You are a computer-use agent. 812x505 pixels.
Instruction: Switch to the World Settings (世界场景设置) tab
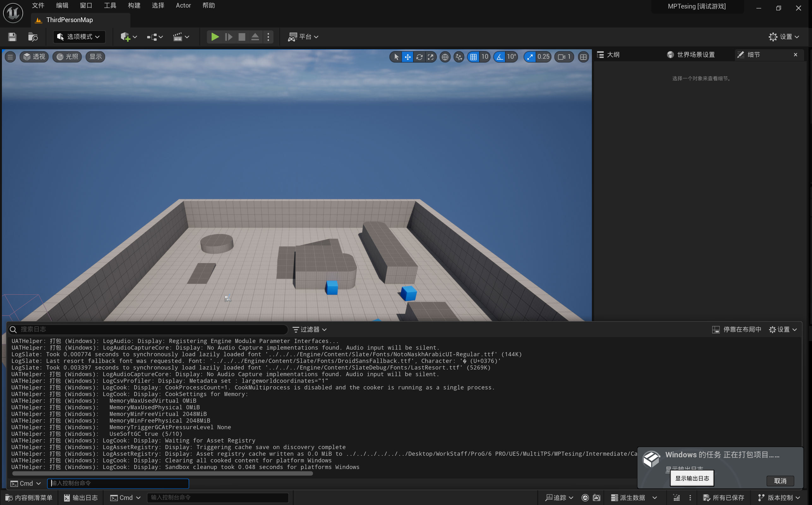coord(691,55)
